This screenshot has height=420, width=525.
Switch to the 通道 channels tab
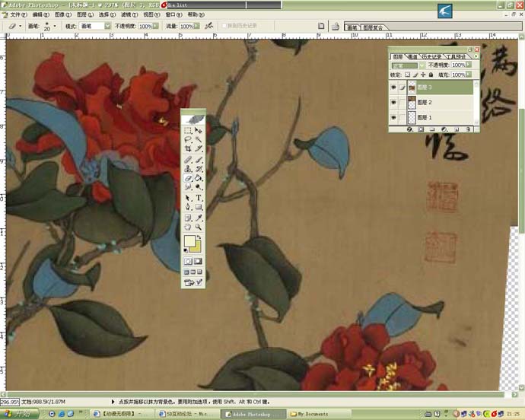413,56
